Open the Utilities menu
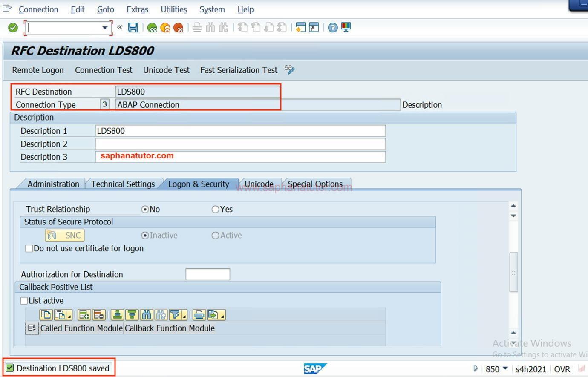Viewport: 588px width, 377px height. [x=174, y=9]
